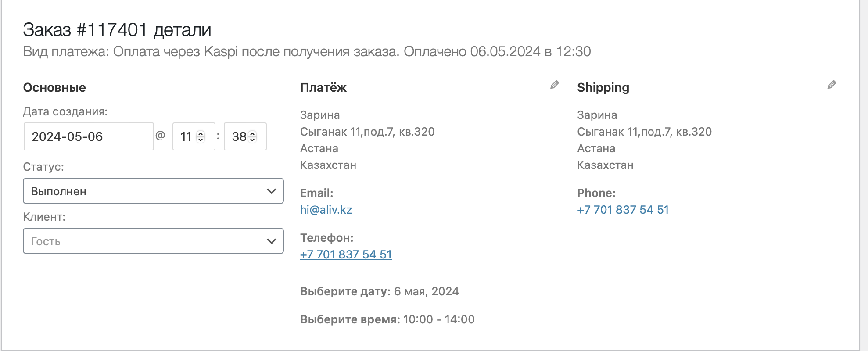868x351 pixels.
Task: Decrease the hour value with down arrow
Action: [x=201, y=140]
